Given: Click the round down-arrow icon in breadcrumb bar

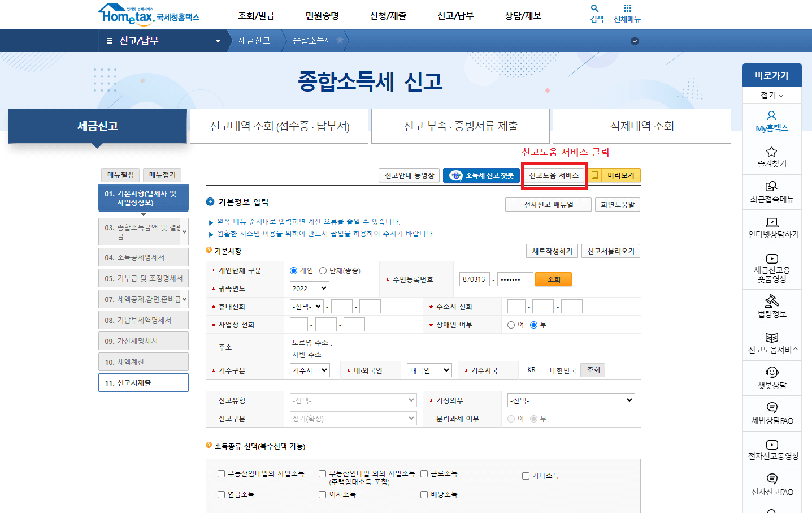Looking at the screenshot, I should (635, 41).
